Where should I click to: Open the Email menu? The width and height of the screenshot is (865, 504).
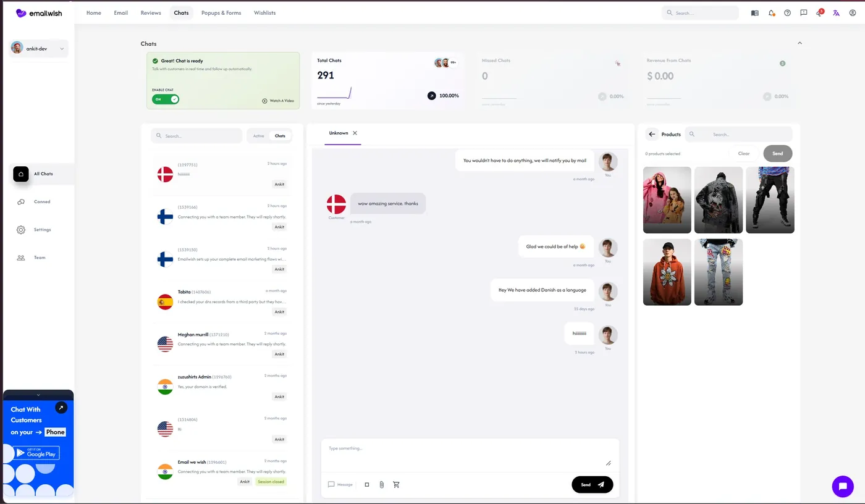(121, 13)
